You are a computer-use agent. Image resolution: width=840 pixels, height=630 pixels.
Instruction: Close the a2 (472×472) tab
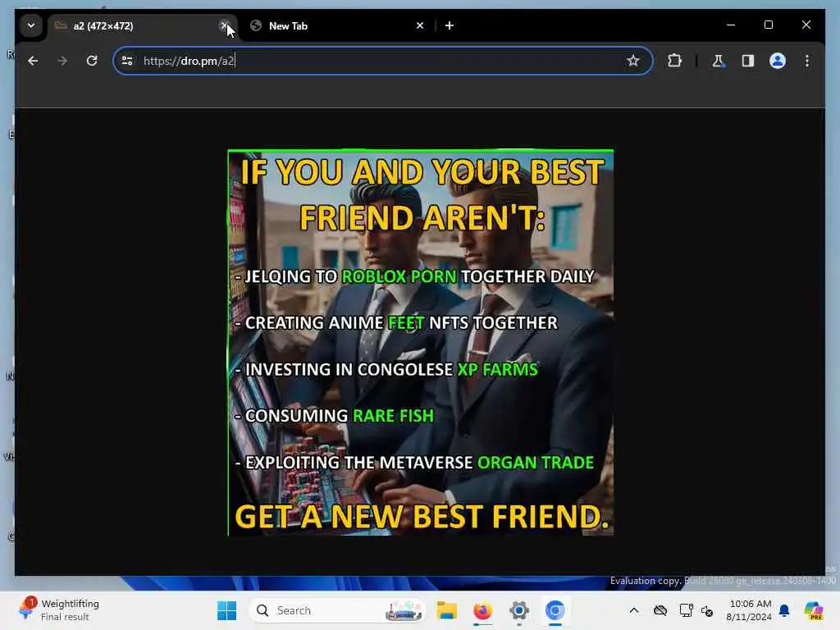coord(225,25)
